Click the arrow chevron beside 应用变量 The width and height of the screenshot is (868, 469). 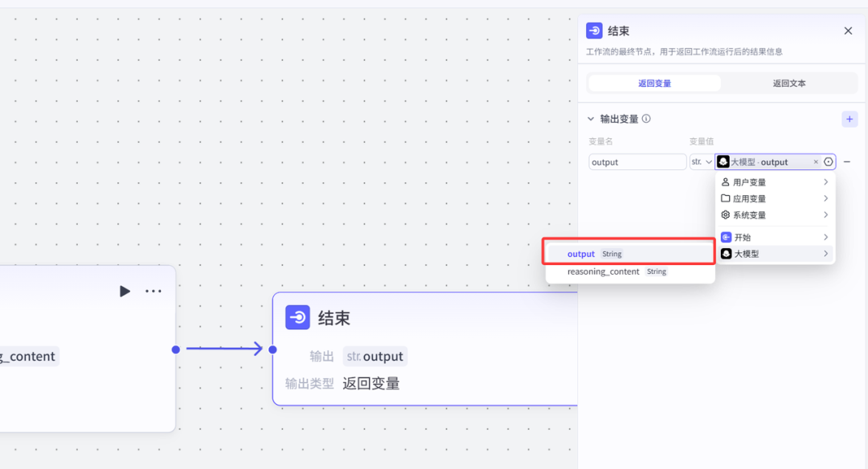point(825,198)
